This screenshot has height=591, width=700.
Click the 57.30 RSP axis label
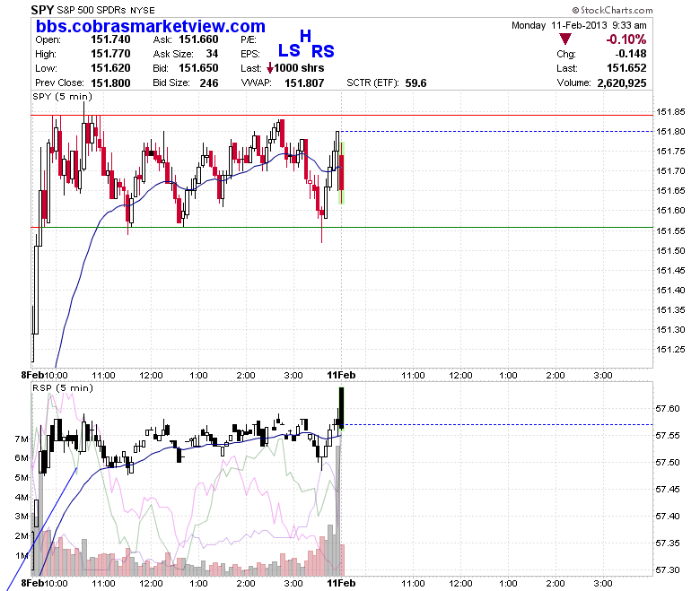point(668,570)
